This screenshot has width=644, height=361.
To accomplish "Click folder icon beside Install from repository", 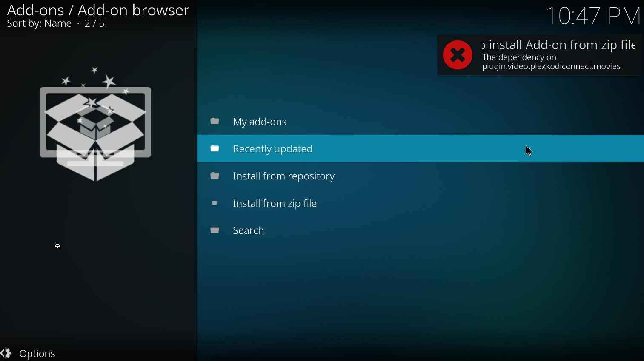I will [215, 176].
